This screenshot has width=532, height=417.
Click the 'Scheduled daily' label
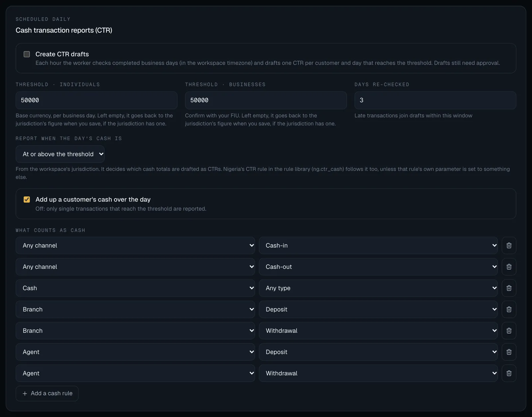coord(43,19)
